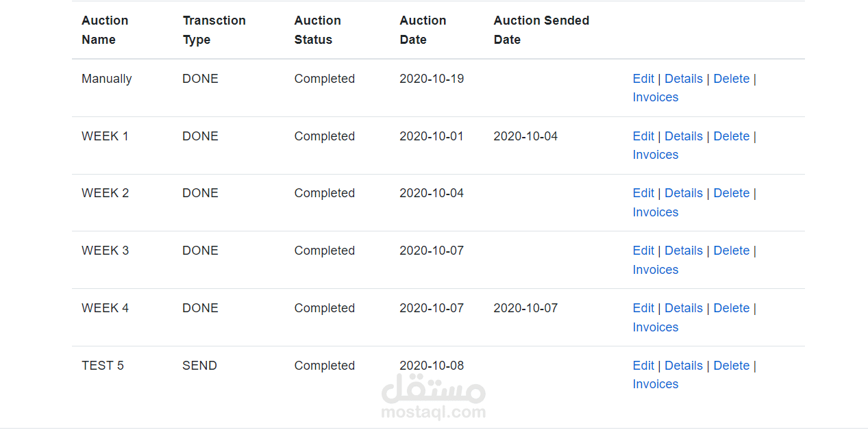Open Invoices for WEEK 3 auction
This screenshot has height=430, width=868.
pos(655,270)
